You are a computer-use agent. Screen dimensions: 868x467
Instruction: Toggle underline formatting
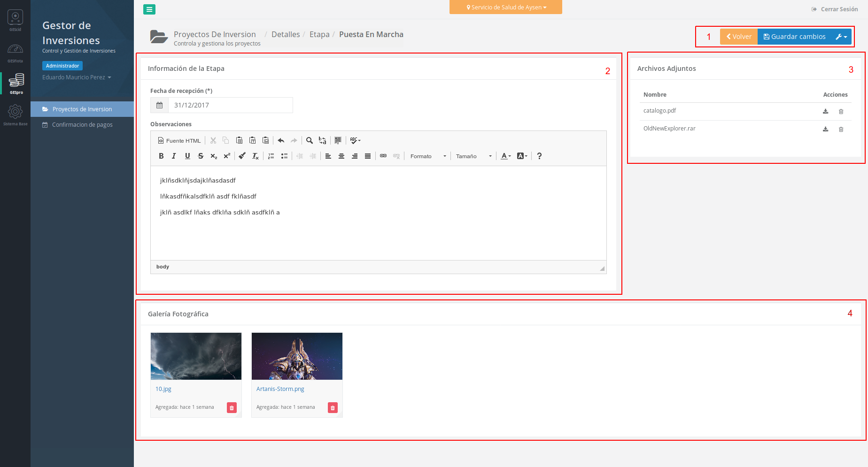click(187, 156)
